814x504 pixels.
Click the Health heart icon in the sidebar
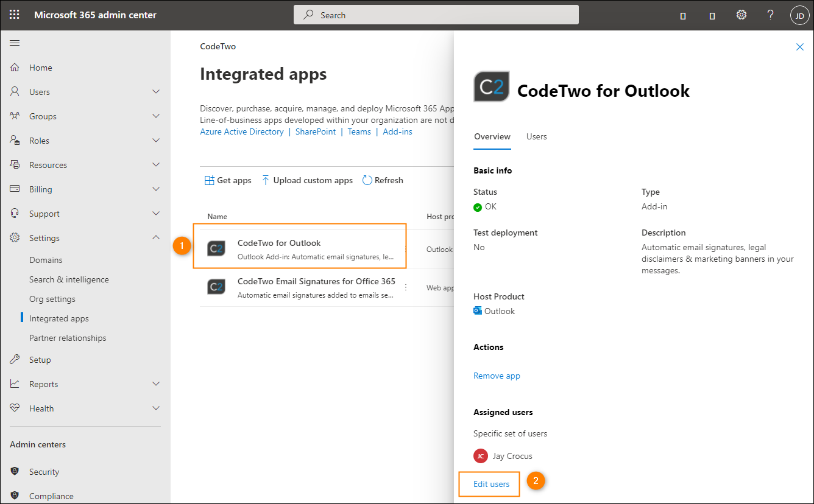[15, 408]
